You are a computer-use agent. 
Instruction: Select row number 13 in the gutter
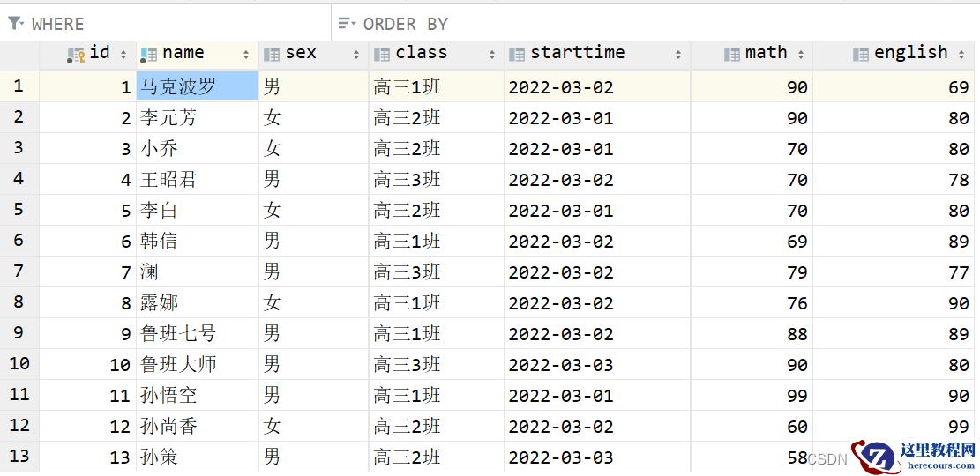[19, 457]
